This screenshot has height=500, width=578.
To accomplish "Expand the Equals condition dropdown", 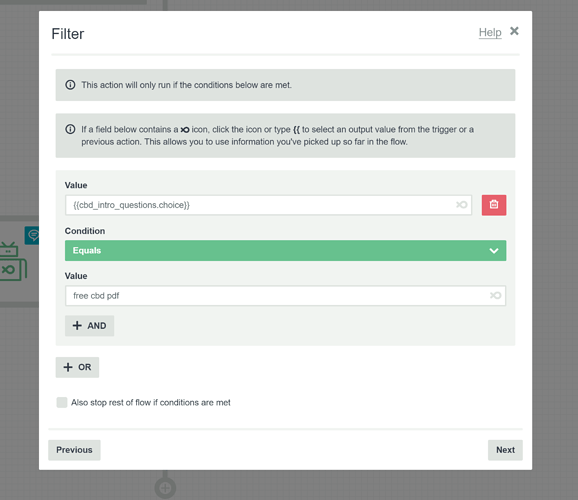I will pyautogui.click(x=285, y=251).
